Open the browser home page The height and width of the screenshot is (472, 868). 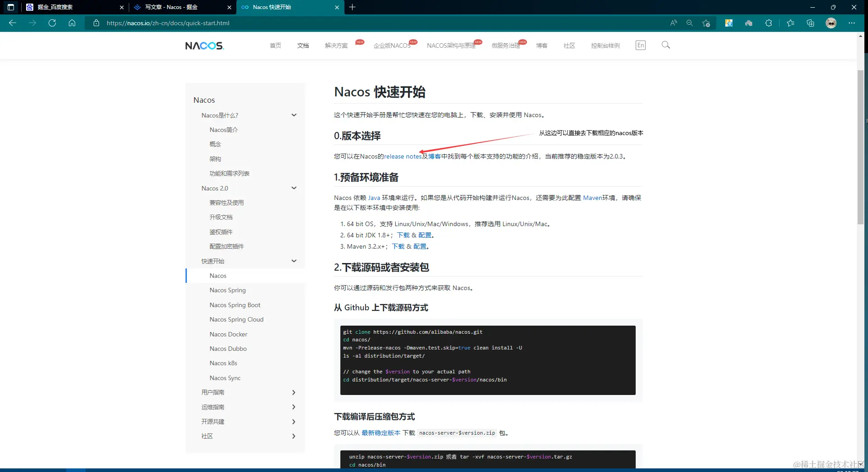(72, 23)
